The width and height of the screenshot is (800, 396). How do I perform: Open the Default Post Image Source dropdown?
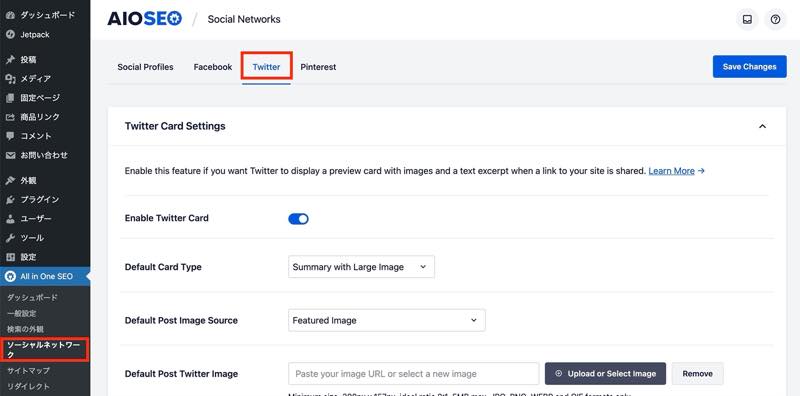point(387,320)
